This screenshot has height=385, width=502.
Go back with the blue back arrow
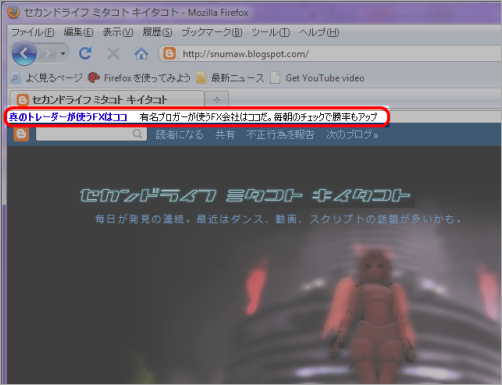[24, 53]
